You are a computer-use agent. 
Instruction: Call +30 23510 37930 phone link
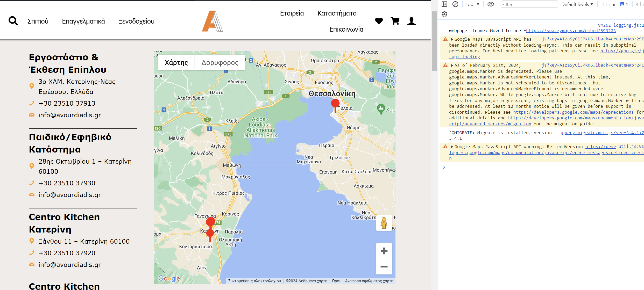[67, 183]
